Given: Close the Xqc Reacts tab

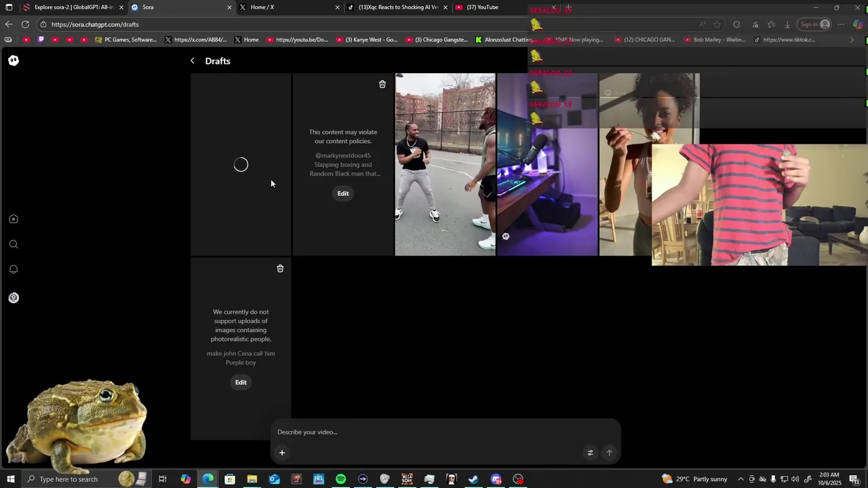Looking at the screenshot, I should pyautogui.click(x=446, y=7).
